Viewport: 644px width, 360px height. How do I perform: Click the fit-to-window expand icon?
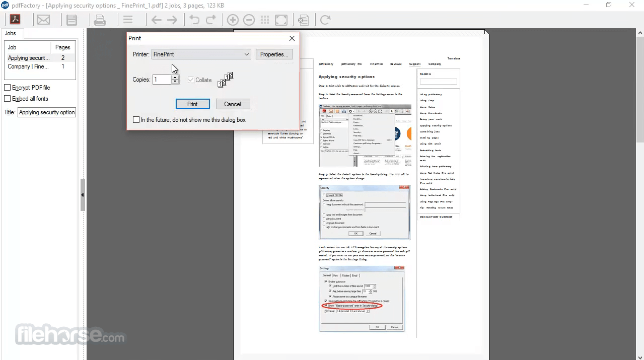[281, 20]
